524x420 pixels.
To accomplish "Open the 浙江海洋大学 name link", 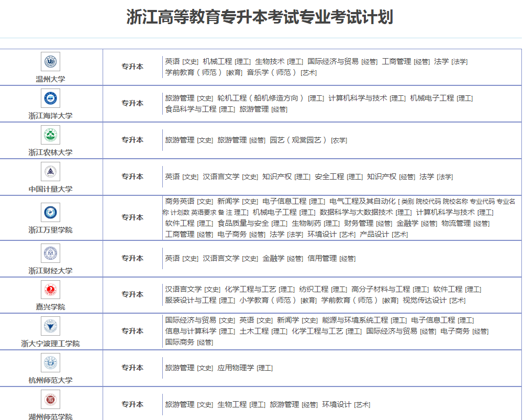I will pyautogui.click(x=51, y=116).
